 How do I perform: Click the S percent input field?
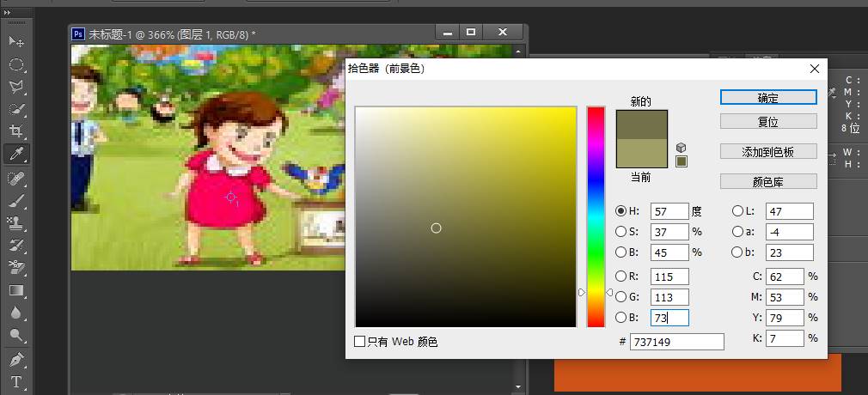coord(669,232)
